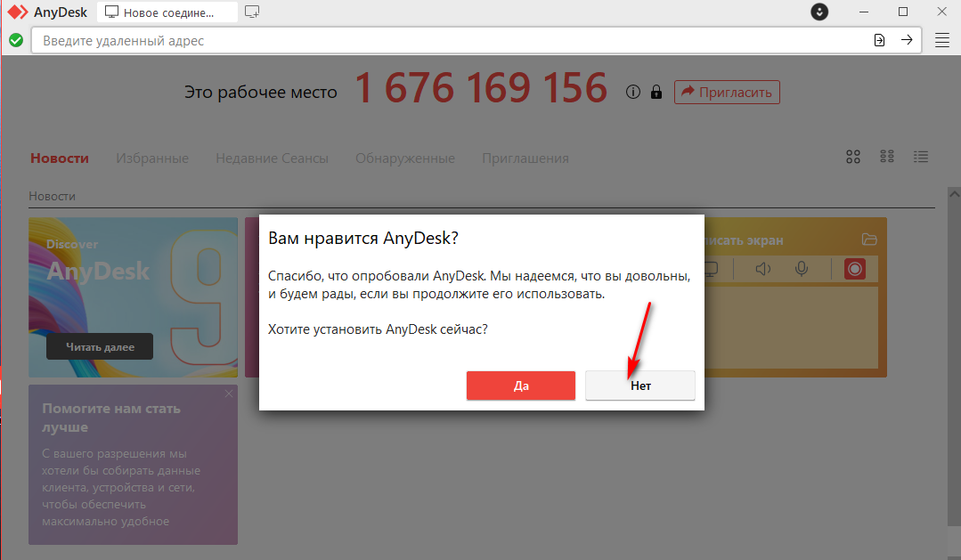Click 'Читать далее' on Discover card
961x560 pixels.
(x=100, y=347)
